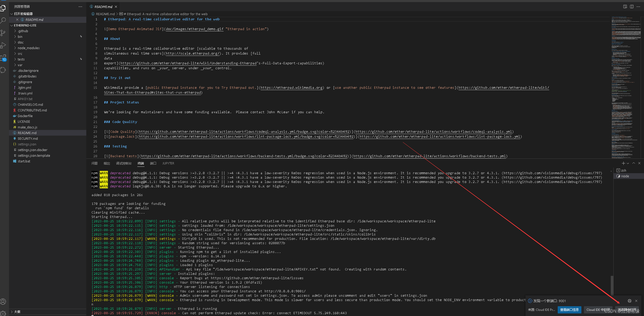Close the terminal panel
Screen dimensions: 644x316
(639, 163)
